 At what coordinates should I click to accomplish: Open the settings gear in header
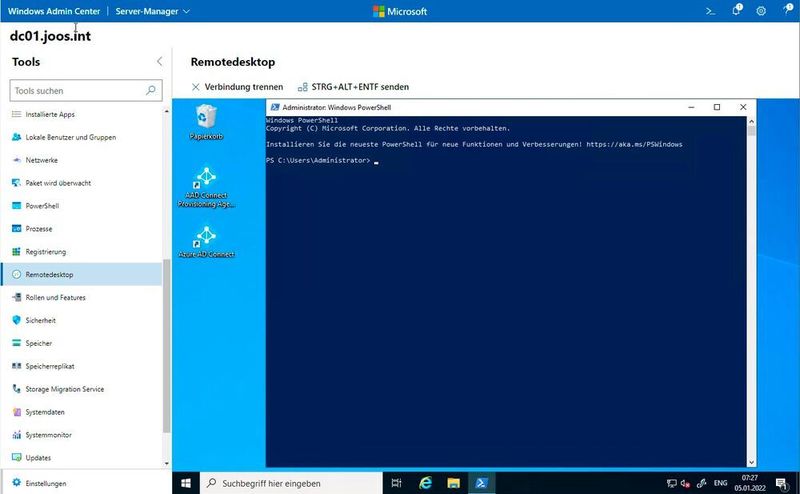(x=761, y=11)
